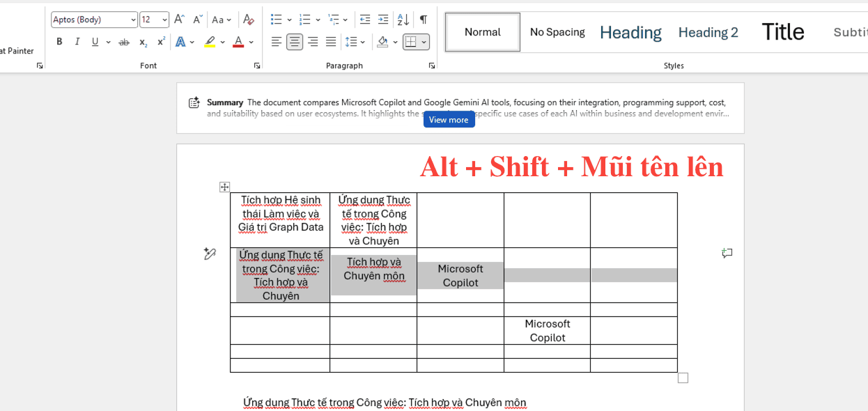Toggle show paragraph marks
Image resolution: width=868 pixels, height=411 pixels.
(423, 20)
